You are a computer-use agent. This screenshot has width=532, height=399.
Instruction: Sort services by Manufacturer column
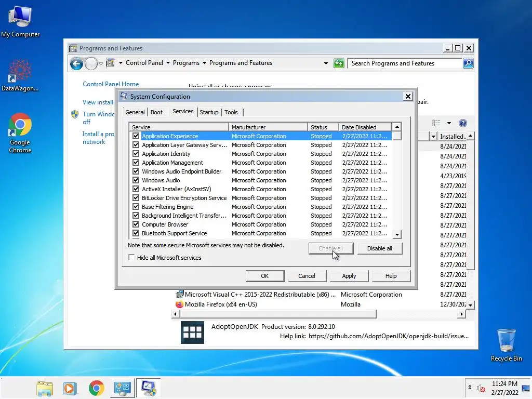pyautogui.click(x=268, y=127)
